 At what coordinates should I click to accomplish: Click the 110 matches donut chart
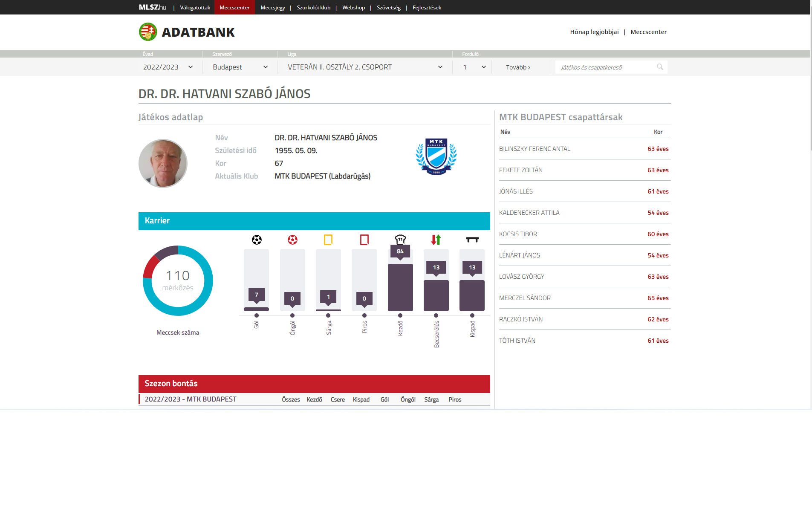[x=178, y=280]
